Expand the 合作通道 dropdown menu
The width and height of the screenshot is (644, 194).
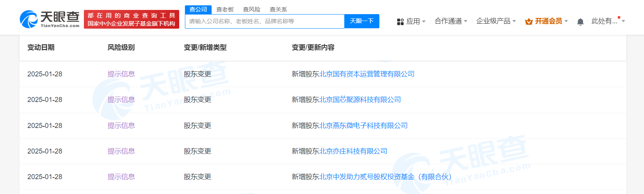click(x=451, y=21)
